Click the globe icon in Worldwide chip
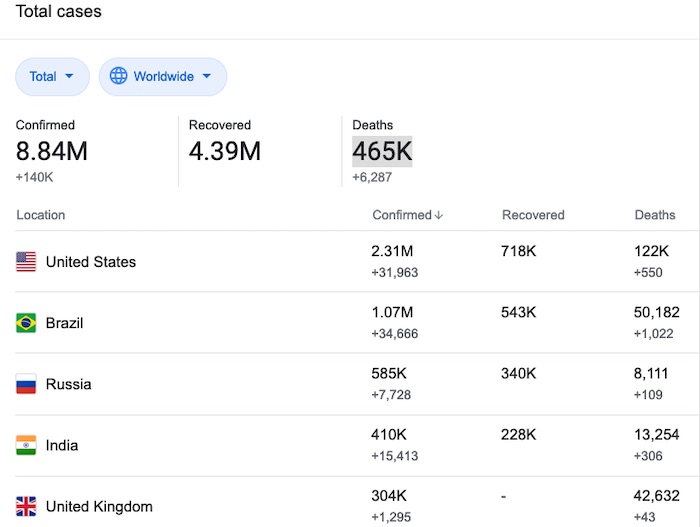The width and height of the screenshot is (700, 527). tap(119, 76)
